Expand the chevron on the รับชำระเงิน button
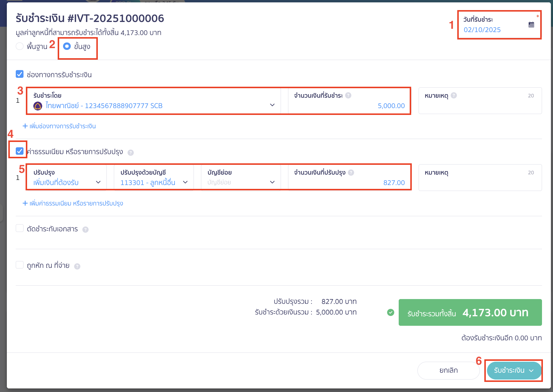Viewport: 553px width, 392px height. 532,371
